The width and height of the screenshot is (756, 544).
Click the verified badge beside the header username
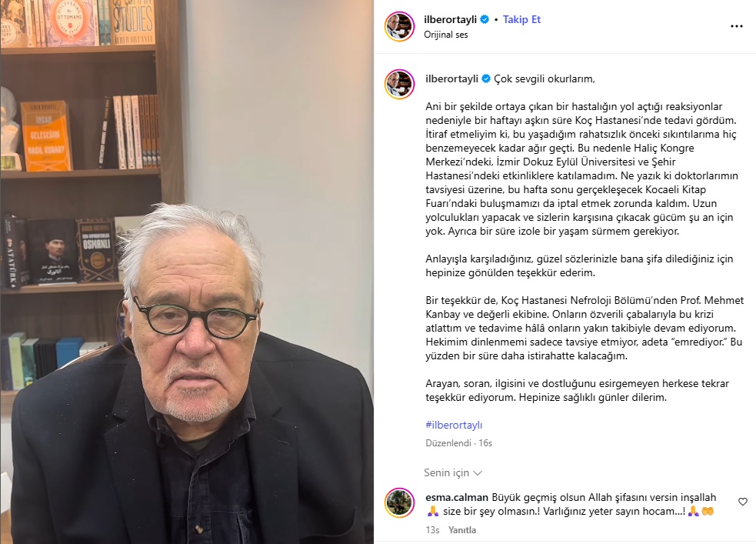point(485,20)
